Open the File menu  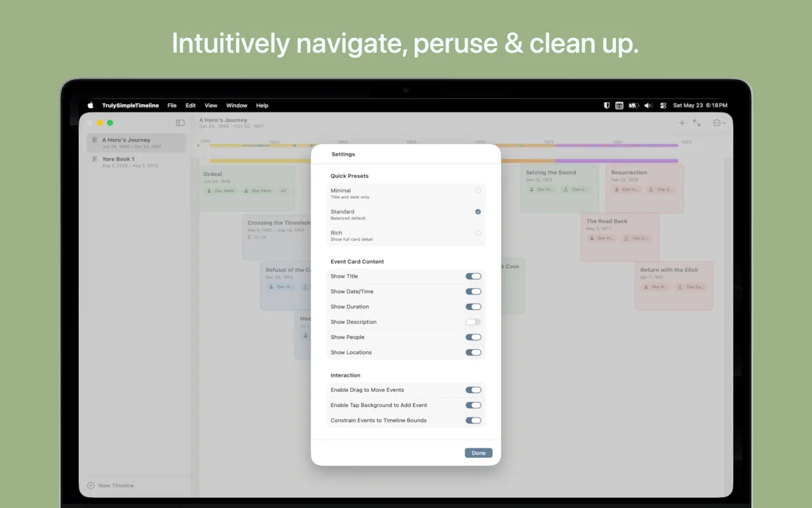(172, 105)
